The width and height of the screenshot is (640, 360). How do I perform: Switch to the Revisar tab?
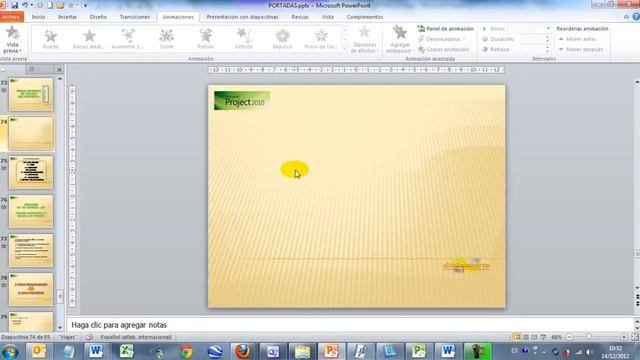tap(300, 17)
